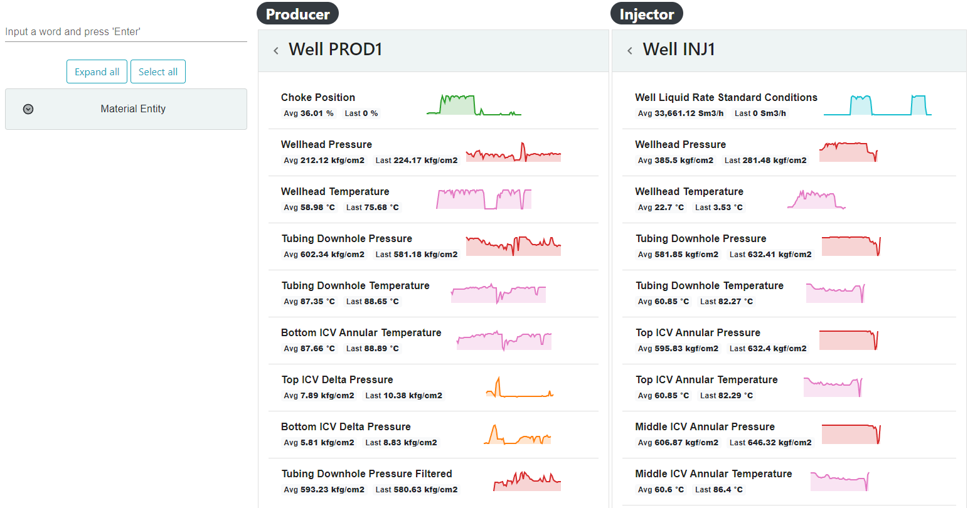Click the Bottom ICV Delta Pressure sparkline
The width and height of the screenshot is (980, 508).
coord(517,434)
